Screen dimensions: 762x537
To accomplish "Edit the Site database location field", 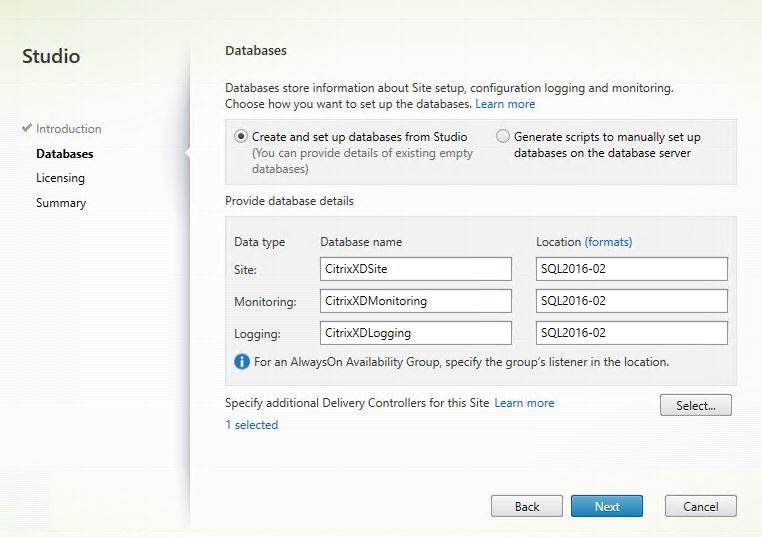I will (631, 269).
